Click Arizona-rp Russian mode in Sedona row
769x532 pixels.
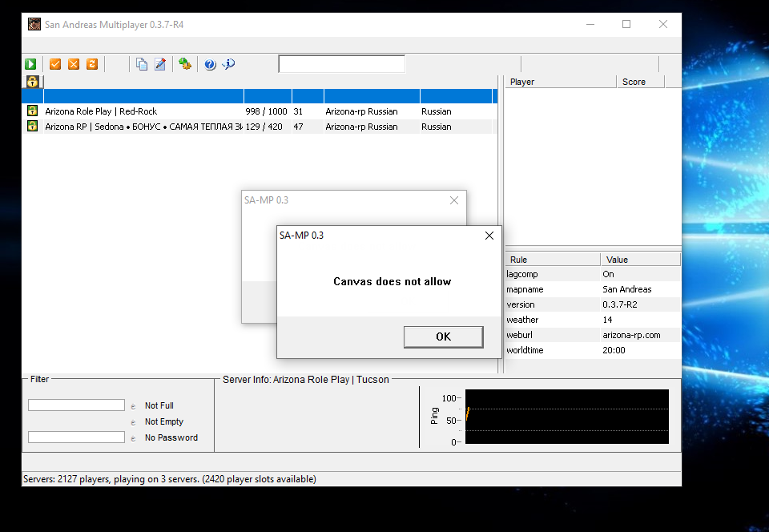point(361,127)
